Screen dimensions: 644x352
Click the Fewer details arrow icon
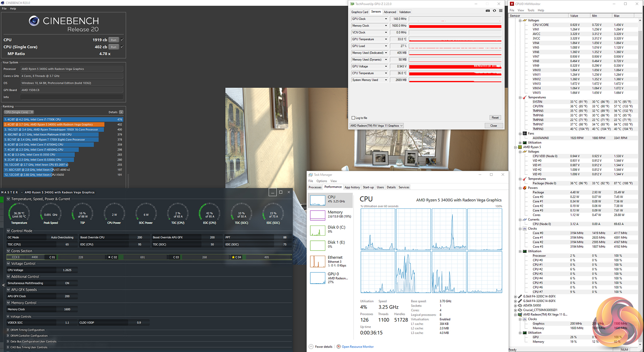click(311, 347)
